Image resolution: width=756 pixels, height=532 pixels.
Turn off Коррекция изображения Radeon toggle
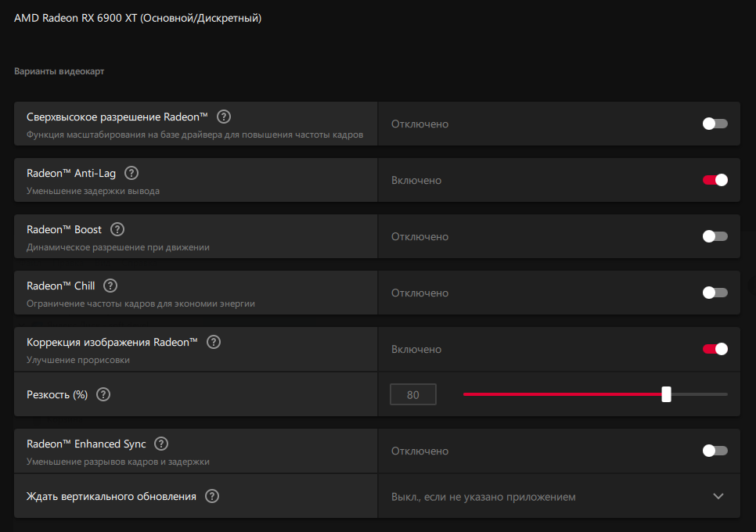pos(715,349)
